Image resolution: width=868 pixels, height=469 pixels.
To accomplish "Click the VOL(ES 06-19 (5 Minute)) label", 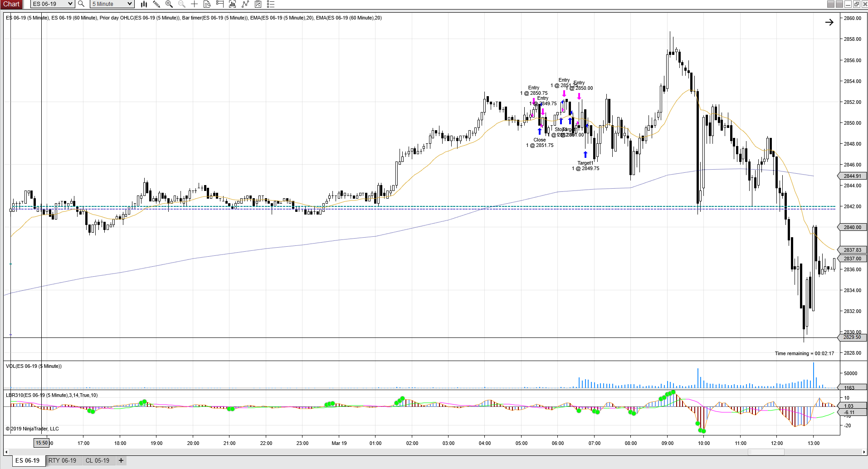I will (34, 366).
